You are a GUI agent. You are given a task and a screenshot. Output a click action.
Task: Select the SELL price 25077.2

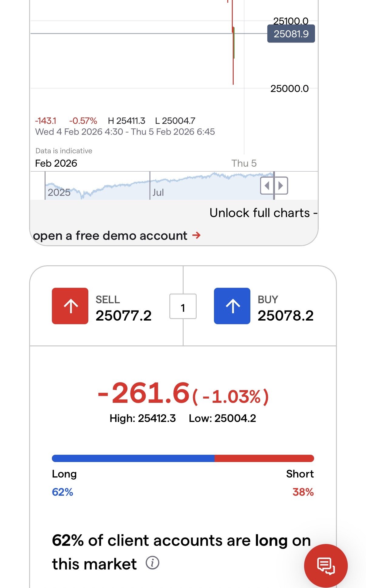tap(124, 316)
